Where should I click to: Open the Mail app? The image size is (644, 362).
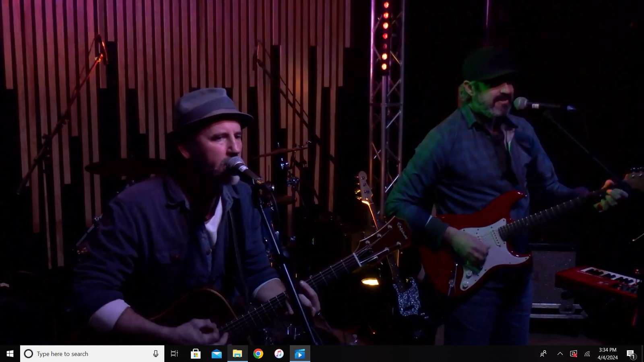[217, 354]
